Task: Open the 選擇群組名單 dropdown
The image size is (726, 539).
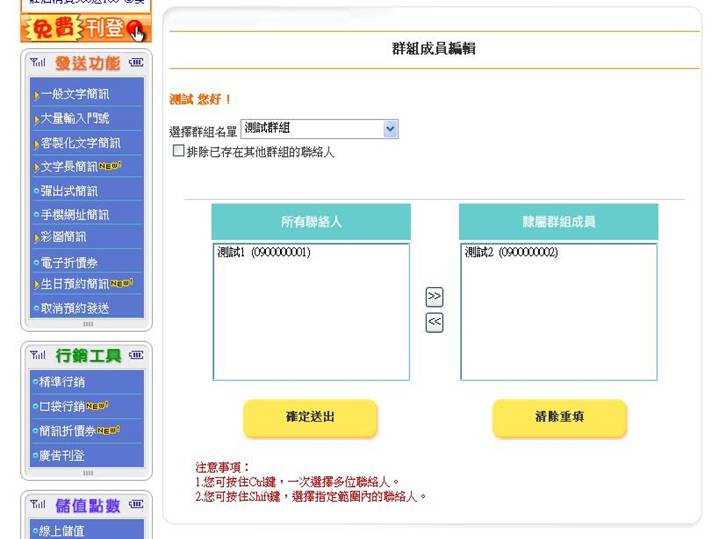Action: 390,129
